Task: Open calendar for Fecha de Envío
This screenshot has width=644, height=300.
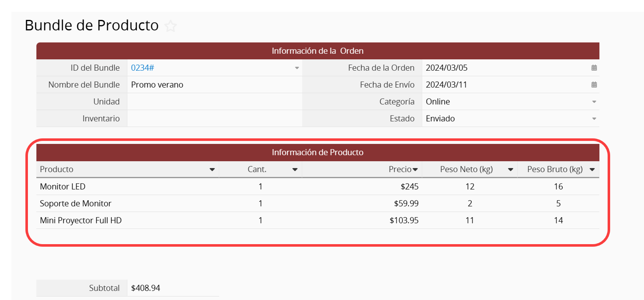Action: click(594, 85)
